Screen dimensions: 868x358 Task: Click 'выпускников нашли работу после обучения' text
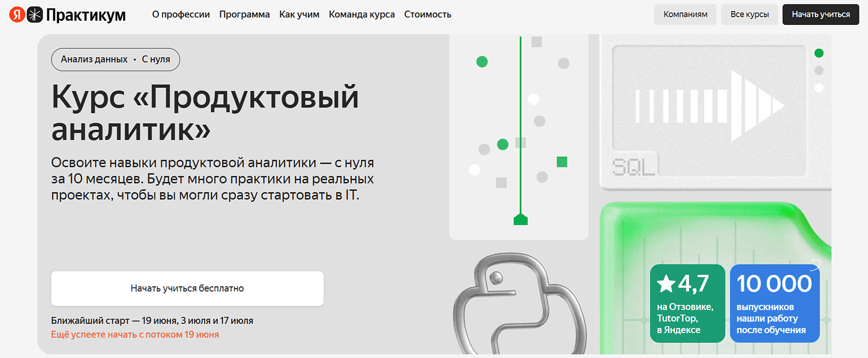(771, 318)
